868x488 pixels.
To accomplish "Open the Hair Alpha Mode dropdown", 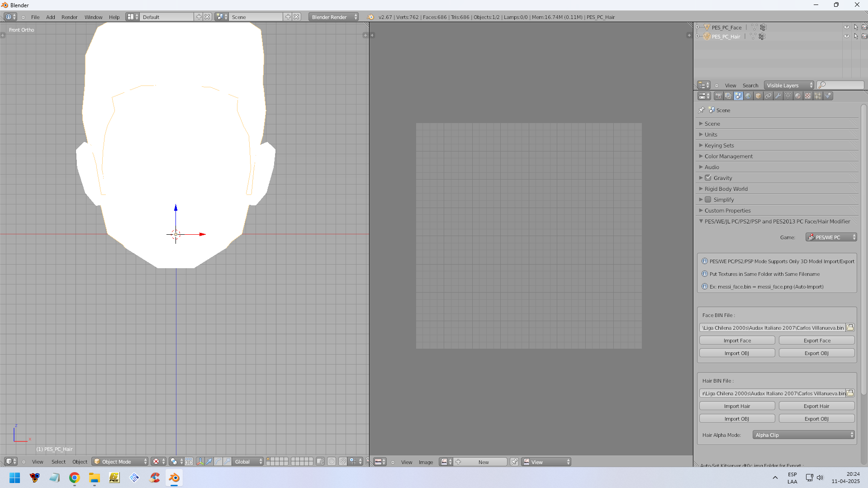I will click(803, 435).
